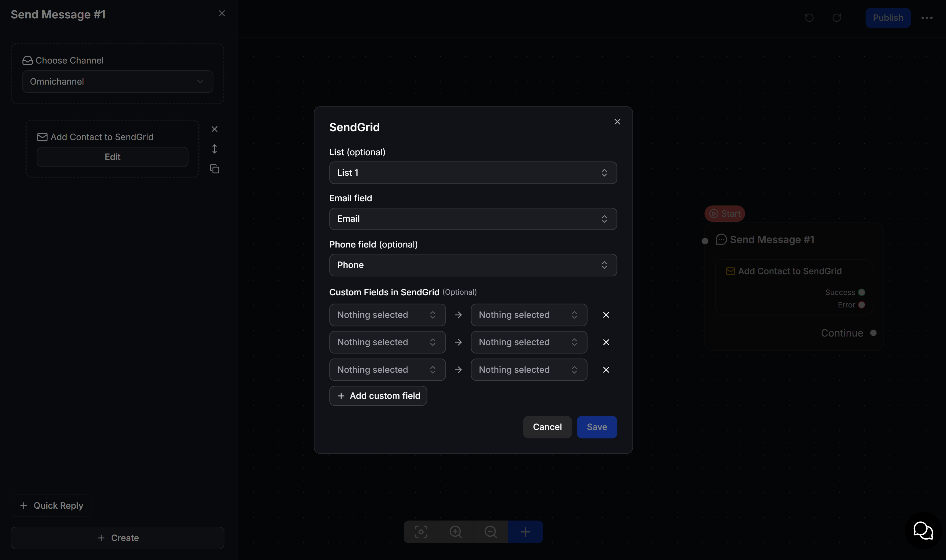Click the blue plus add-node button
Viewport: 946px width, 560px height.
(x=525, y=532)
